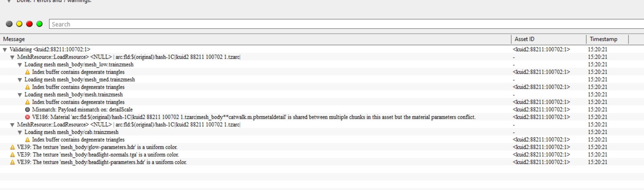Screen dimensions: 644x190
Task: Toggle the yellow warnings filter circle
Action: (x=19, y=24)
